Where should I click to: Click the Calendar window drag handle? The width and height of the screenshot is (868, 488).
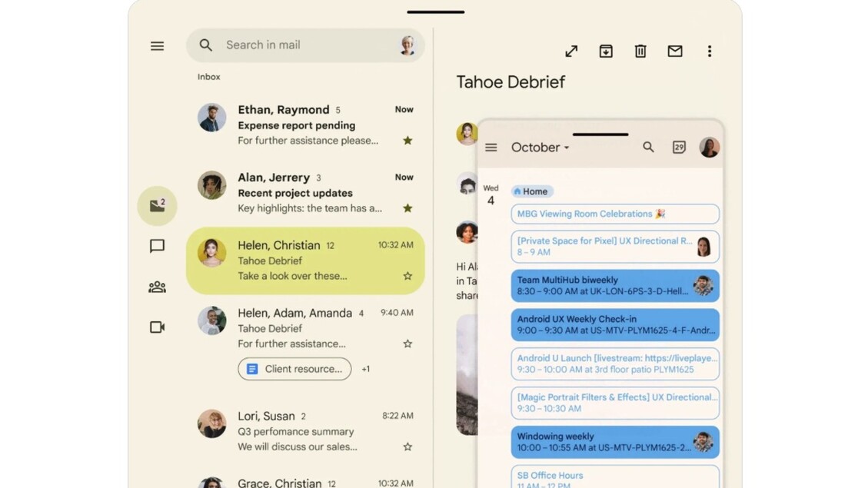tap(600, 134)
